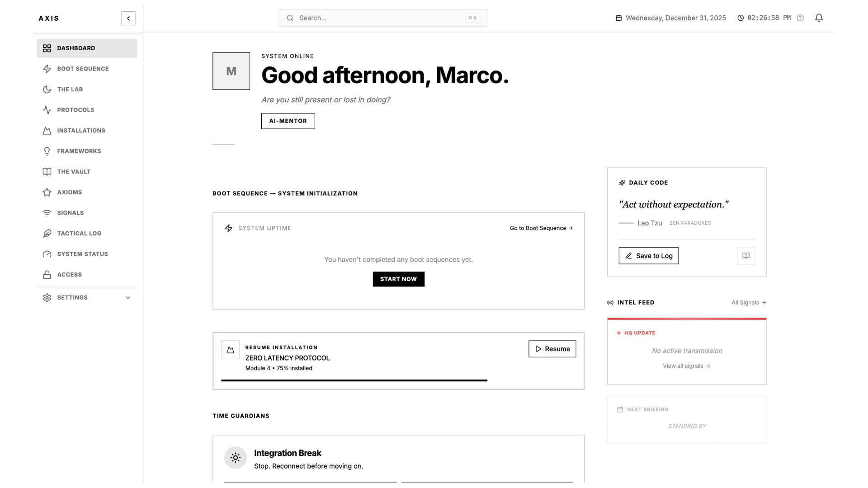The width and height of the screenshot is (868, 488).
Task: Open the book icon beside Save to Log
Action: (x=746, y=256)
